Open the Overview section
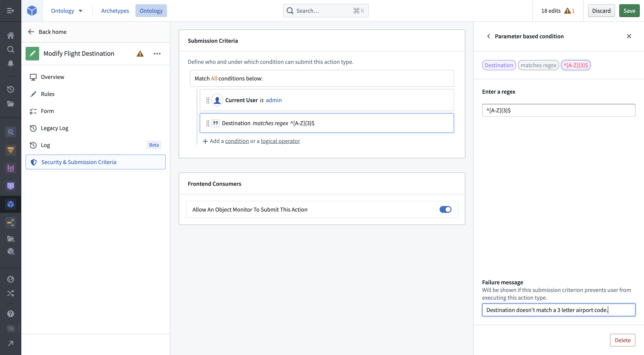Viewport: 644px width, 355px height. pos(95,77)
